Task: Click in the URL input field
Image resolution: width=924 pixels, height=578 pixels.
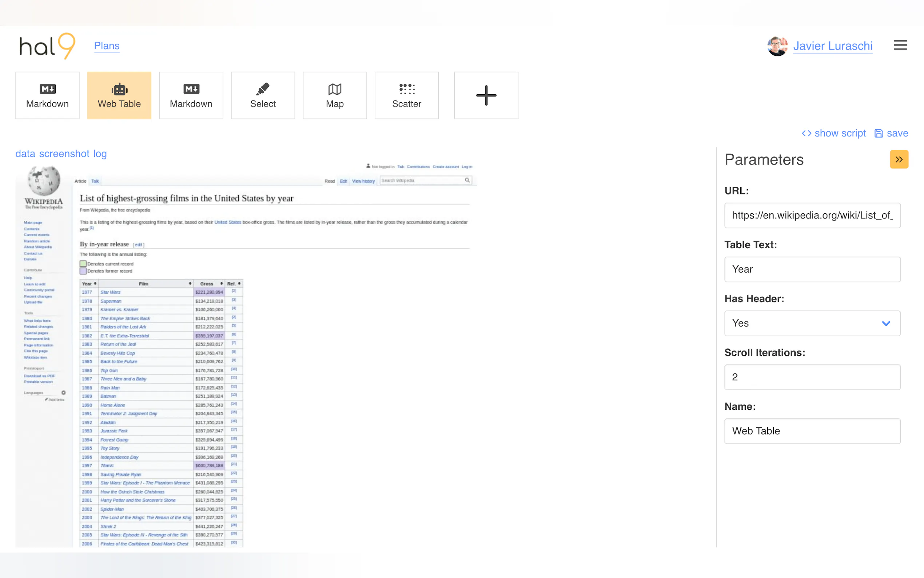Action: [x=812, y=215]
